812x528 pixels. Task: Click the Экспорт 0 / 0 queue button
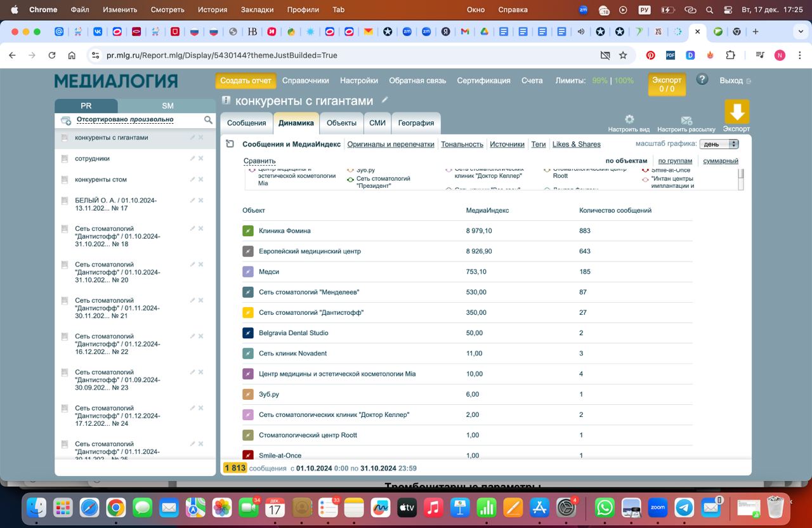coord(667,84)
